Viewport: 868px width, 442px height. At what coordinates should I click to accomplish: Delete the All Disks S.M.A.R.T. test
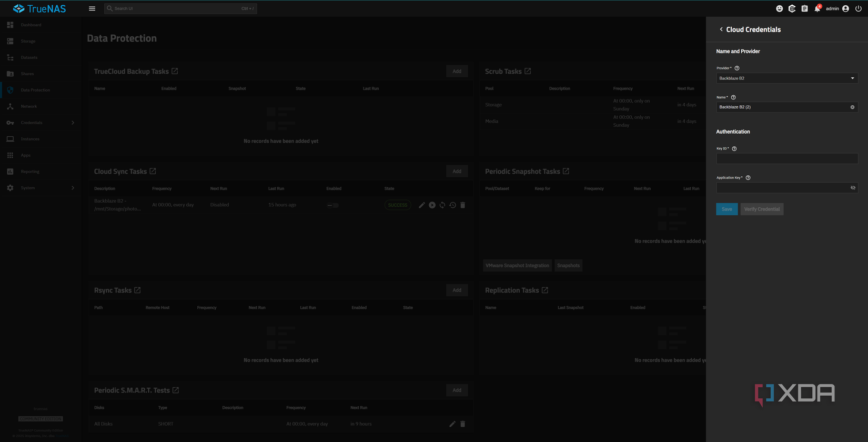tap(463, 424)
